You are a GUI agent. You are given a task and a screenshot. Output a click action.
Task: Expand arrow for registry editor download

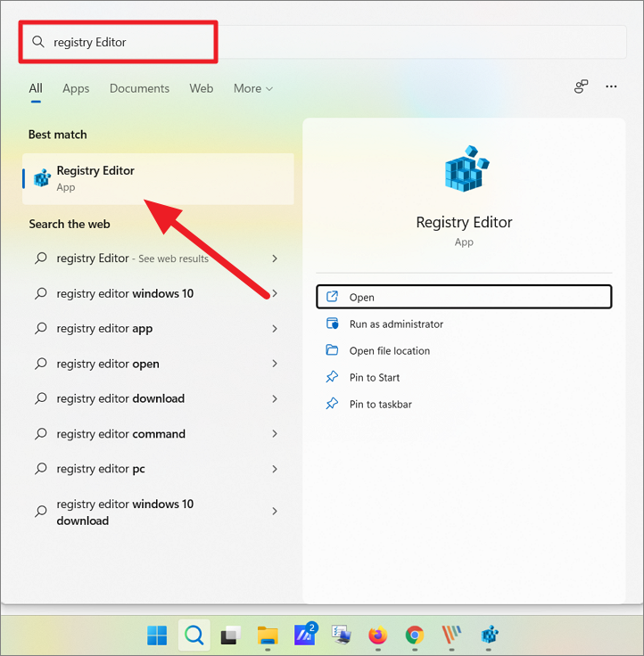pos(275,398)
